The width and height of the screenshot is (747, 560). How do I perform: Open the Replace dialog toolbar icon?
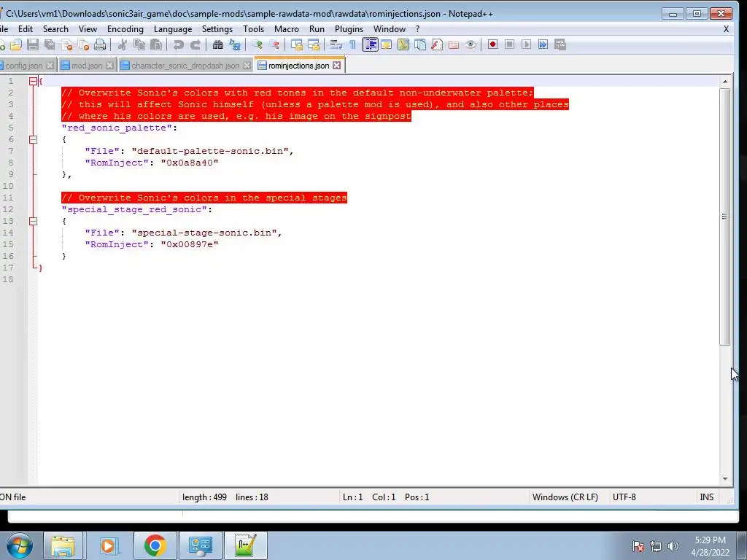point(234,44)
